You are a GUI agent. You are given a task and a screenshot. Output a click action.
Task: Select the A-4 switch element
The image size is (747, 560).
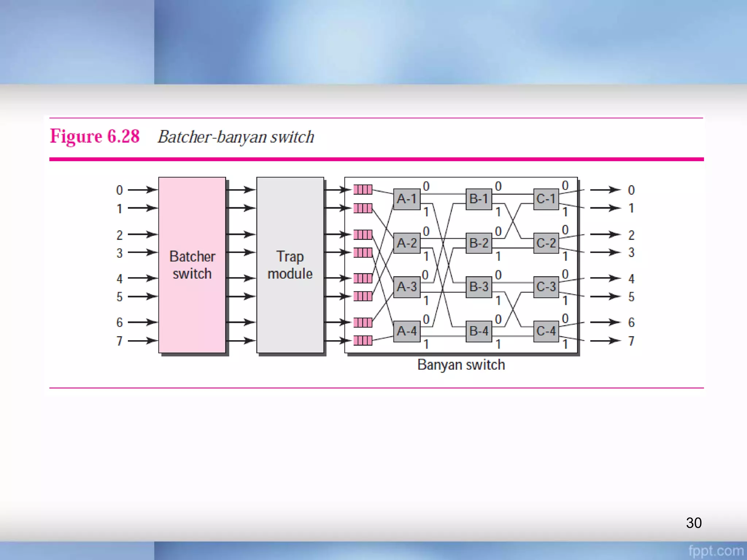[407, 331]
